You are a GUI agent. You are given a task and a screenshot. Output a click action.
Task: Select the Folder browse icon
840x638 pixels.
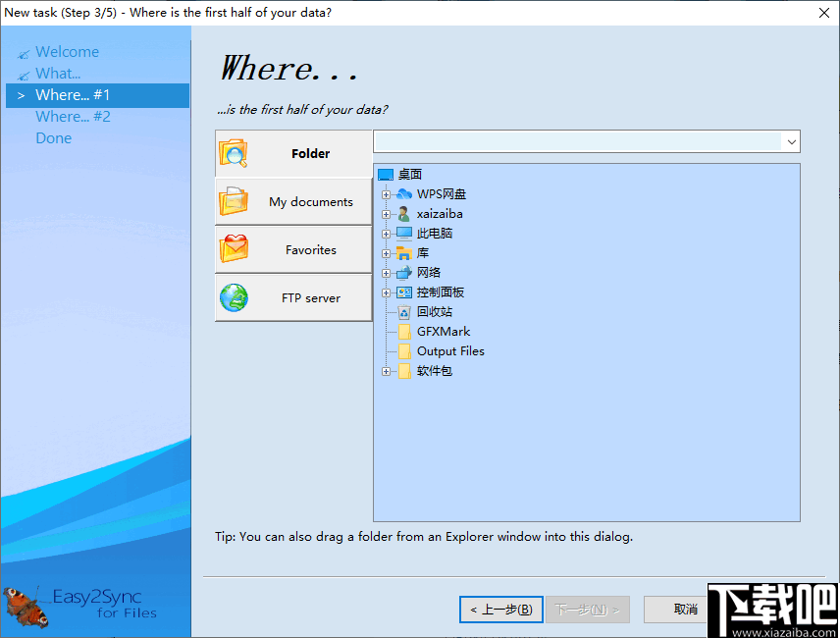click(235, 154)
